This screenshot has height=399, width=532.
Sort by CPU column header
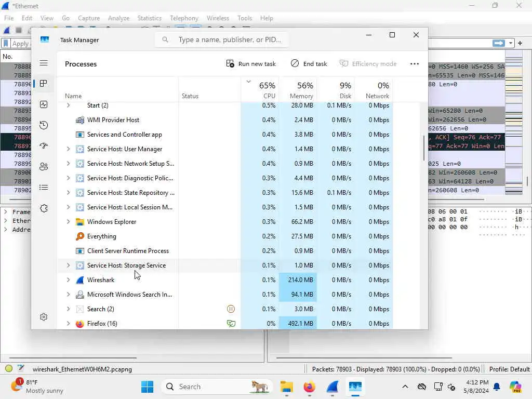(260, 90)
